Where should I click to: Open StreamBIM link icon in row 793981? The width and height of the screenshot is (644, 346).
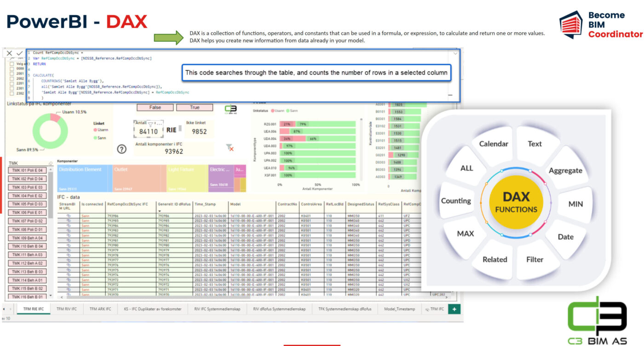[69, 240]
